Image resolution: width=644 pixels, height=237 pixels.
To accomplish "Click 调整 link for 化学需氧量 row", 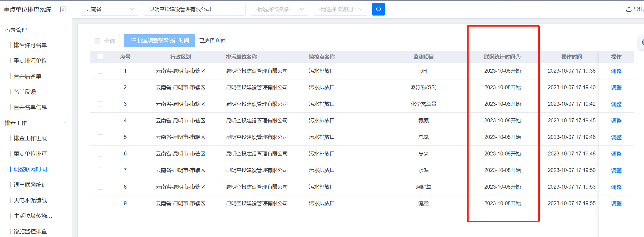I will [616, 104].
